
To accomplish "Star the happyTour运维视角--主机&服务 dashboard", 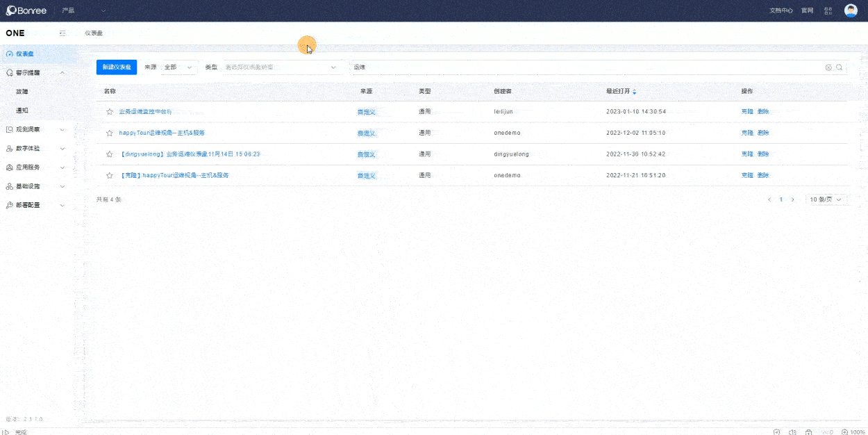I will (x=109, y=133).
